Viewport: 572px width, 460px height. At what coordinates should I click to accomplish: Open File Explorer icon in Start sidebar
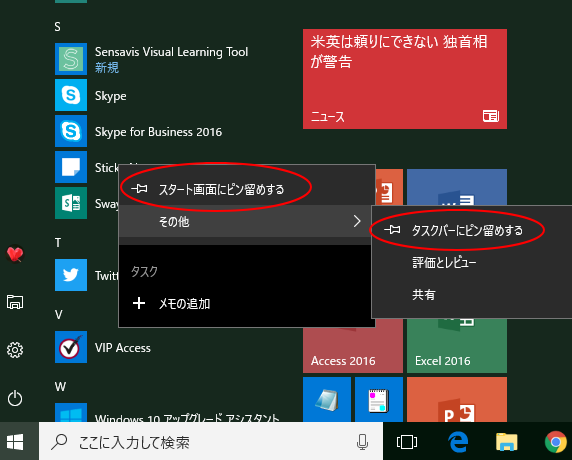point(15,302)
